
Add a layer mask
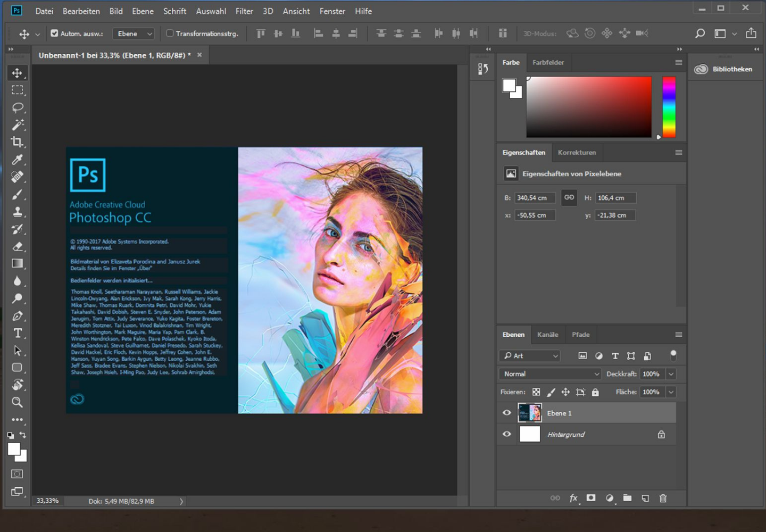[x=591, y=498]
